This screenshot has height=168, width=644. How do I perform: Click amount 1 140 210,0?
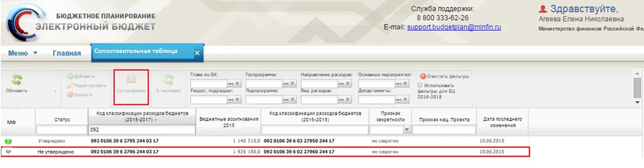tap(246, 141)
